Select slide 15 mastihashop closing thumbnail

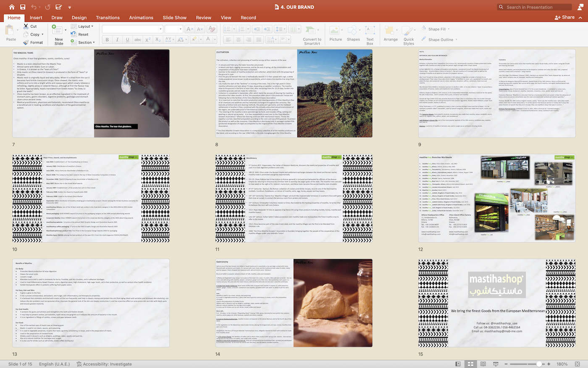tap(497, 303)
